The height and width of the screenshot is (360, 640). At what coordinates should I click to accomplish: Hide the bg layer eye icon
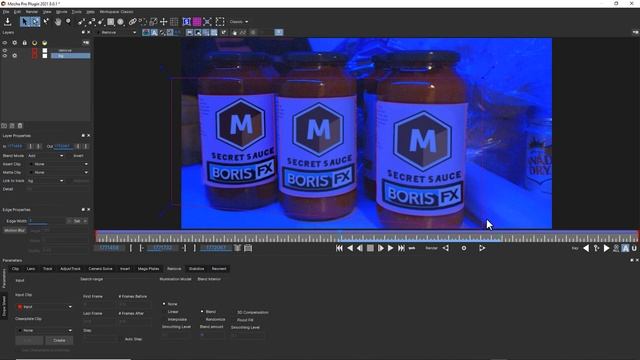point(5,56)
